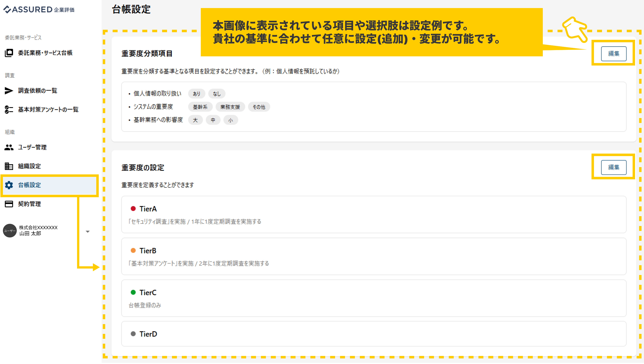Viewport: 644px width, 364px height.
Task: Click システムの重要度 item label
Action: pyautogui.click(x=153, y=107)
